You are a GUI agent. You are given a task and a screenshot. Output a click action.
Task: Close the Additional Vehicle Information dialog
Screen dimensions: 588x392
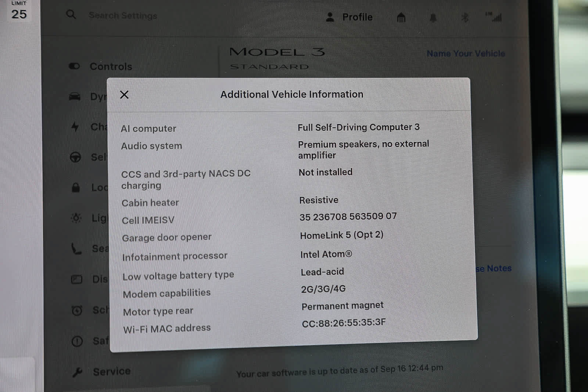(124, 95)
